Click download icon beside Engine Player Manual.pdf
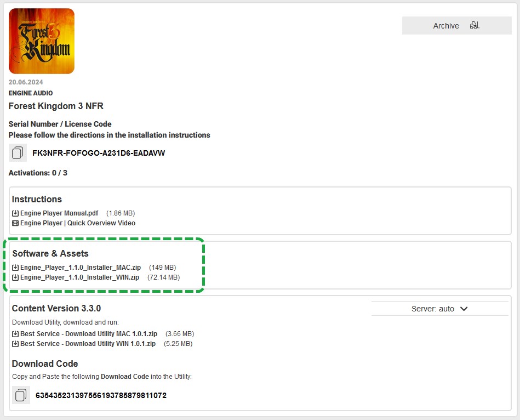Image resolution: width=520 pixels, height=420 pixels. (15, 213)
